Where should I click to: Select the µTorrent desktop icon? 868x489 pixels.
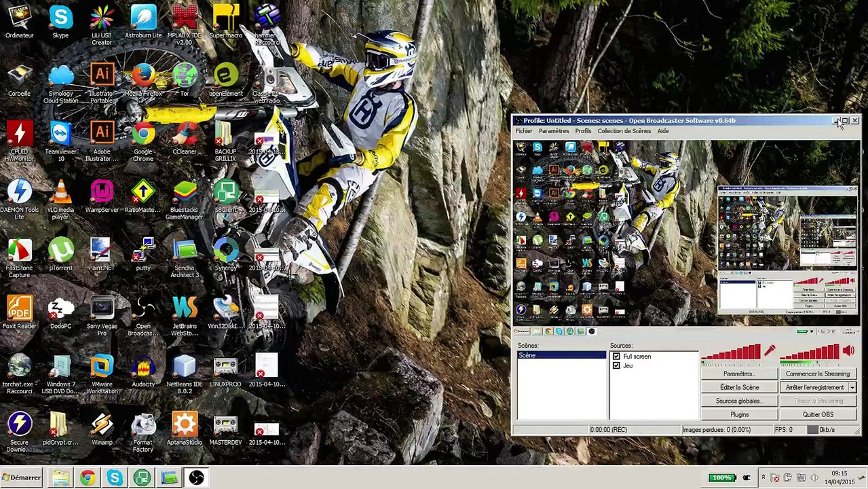tap(60, 255)
